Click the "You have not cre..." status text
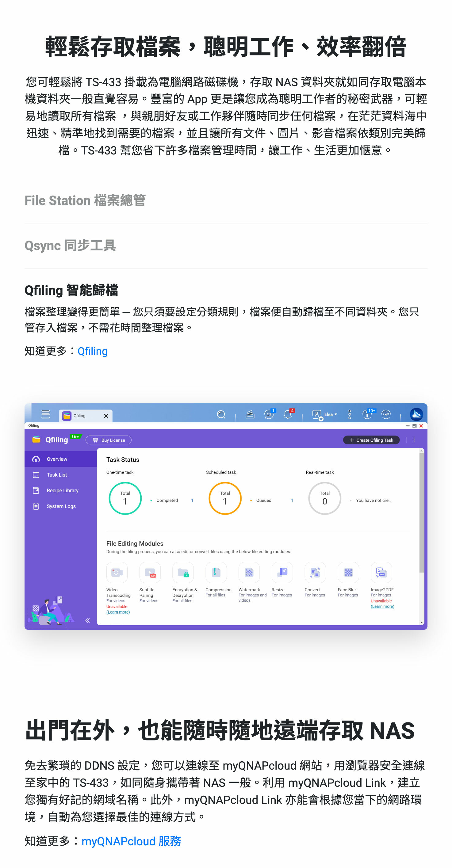This screenshot has width=452, height=868. point(373,501)
